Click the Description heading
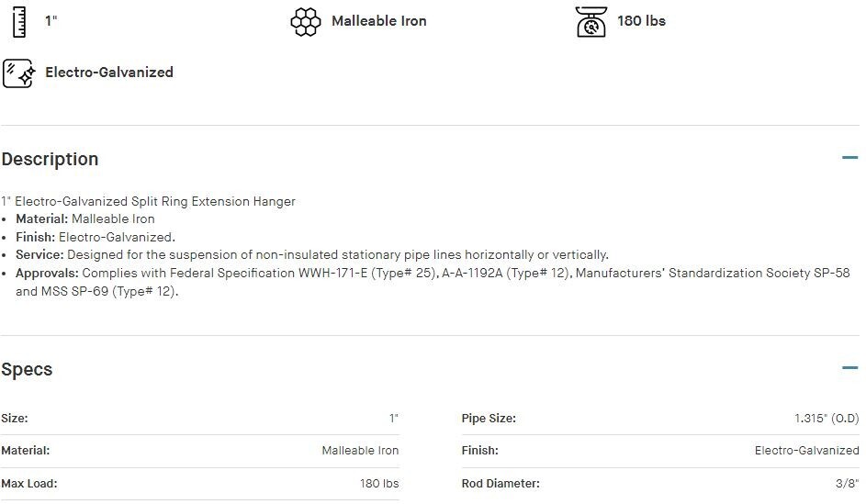This screenshot has height=504, width=866. point(50,159)
